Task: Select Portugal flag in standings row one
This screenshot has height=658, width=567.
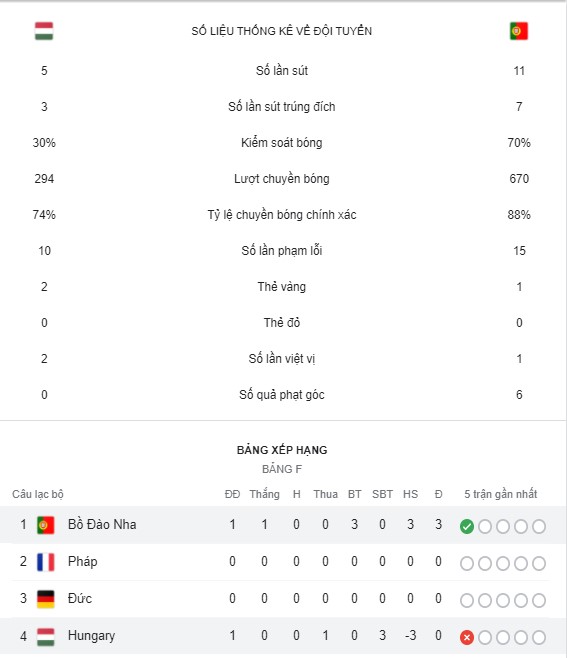Action: click(x=46, y=525)
